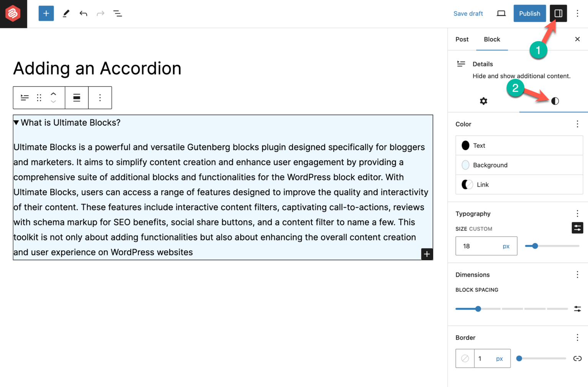Open the Dimensions options menu
This screenshot has height=387, width=588.
[x=577, y=274]
